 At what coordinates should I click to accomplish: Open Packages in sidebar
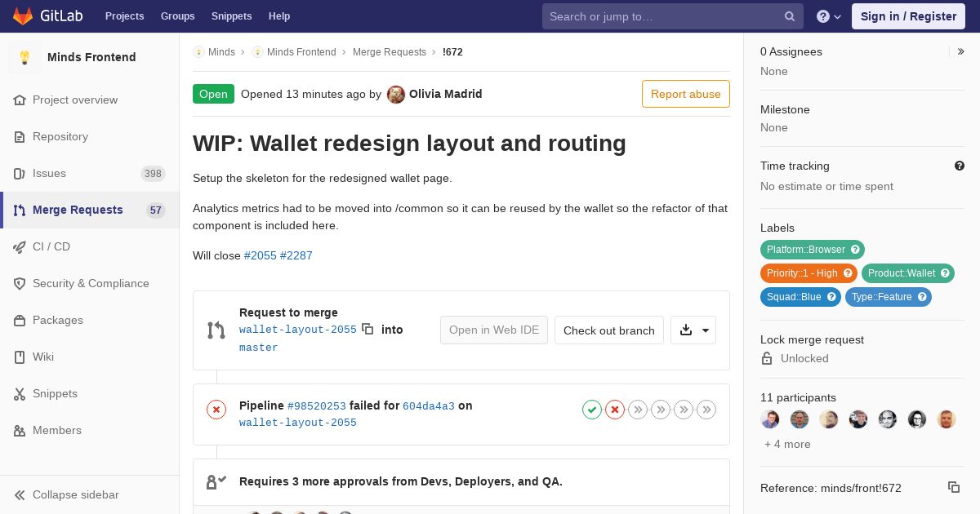[89, 320]
